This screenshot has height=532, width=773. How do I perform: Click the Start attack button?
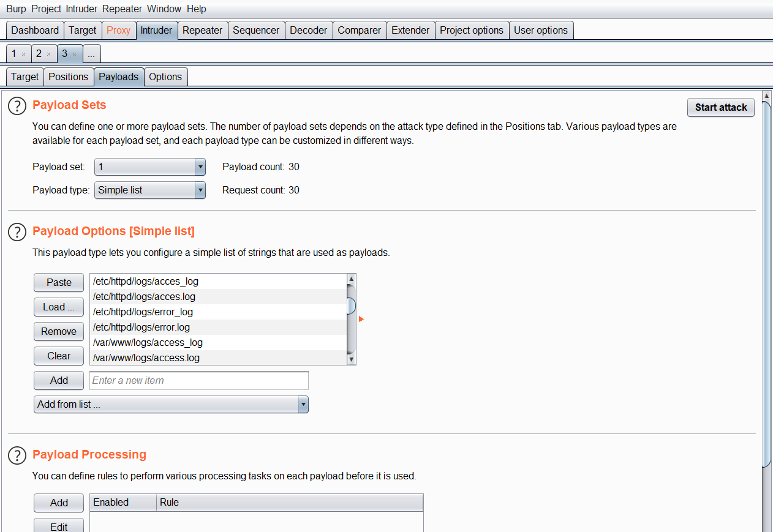(721, 107)
